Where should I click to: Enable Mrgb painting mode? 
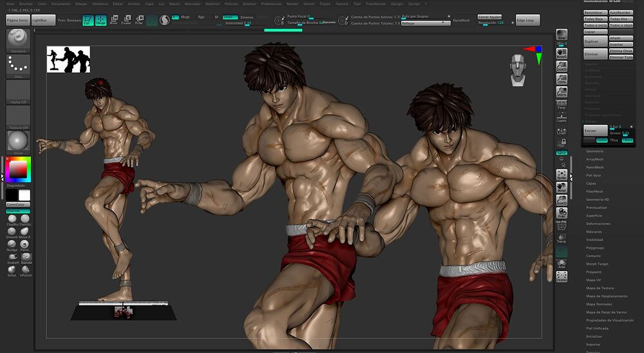(x=185, y=17)
